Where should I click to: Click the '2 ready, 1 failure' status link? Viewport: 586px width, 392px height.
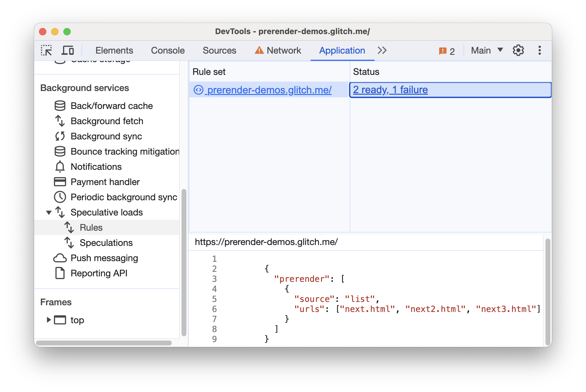pyautogui.click(x=390, y=90)
